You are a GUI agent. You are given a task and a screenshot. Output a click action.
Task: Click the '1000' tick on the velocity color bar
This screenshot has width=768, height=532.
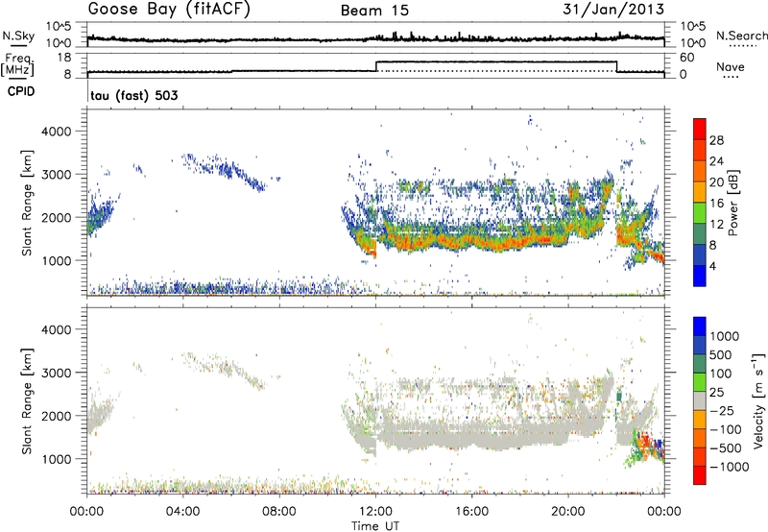click(x=724, y=336)
